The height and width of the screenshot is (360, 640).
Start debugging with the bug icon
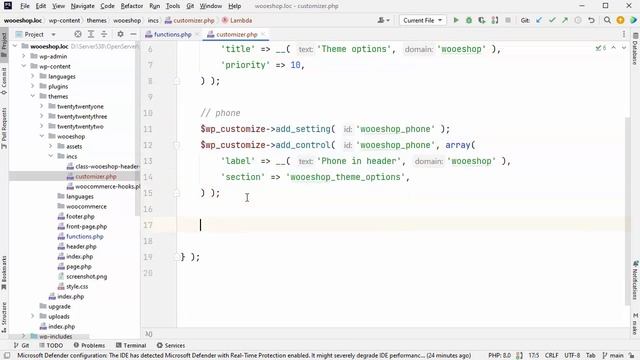469,20
